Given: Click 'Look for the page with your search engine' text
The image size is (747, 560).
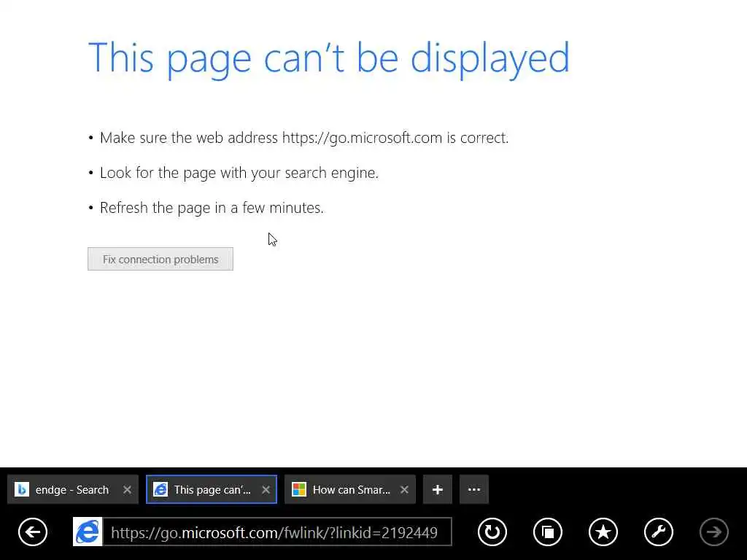Looking at the screenshot, I should pyautogui.click(x=239, y=173).
